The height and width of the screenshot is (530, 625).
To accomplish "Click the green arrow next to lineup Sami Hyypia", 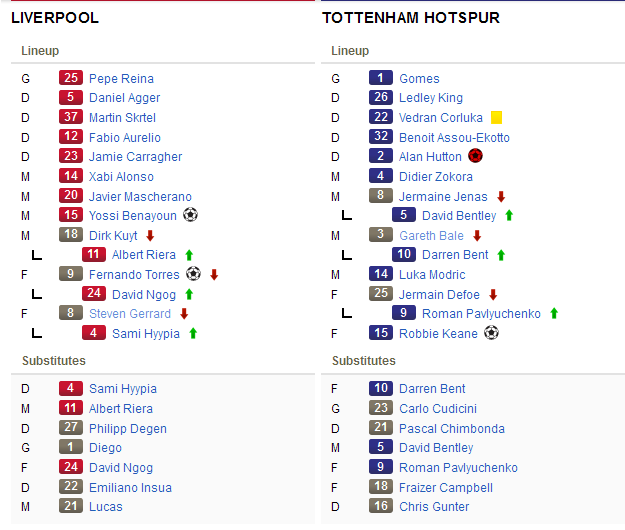I will click(x=193, y=333).
